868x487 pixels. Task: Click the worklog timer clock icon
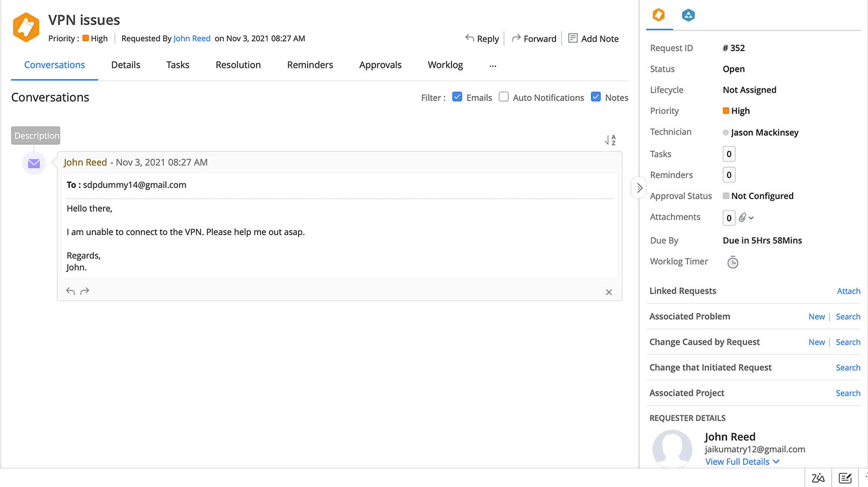[x=732, y=262]
